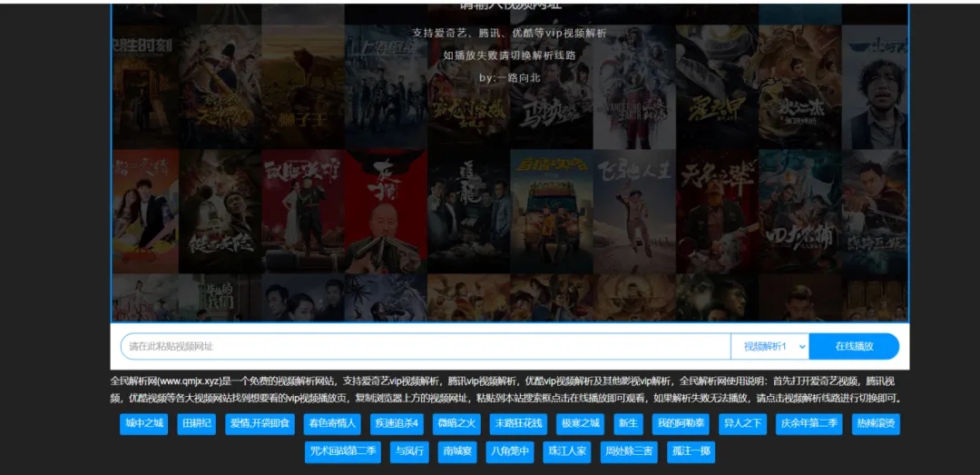980x475 pixels.
Task: Open the 末路狂花钱 tag
Action: (x=517, y=423)
